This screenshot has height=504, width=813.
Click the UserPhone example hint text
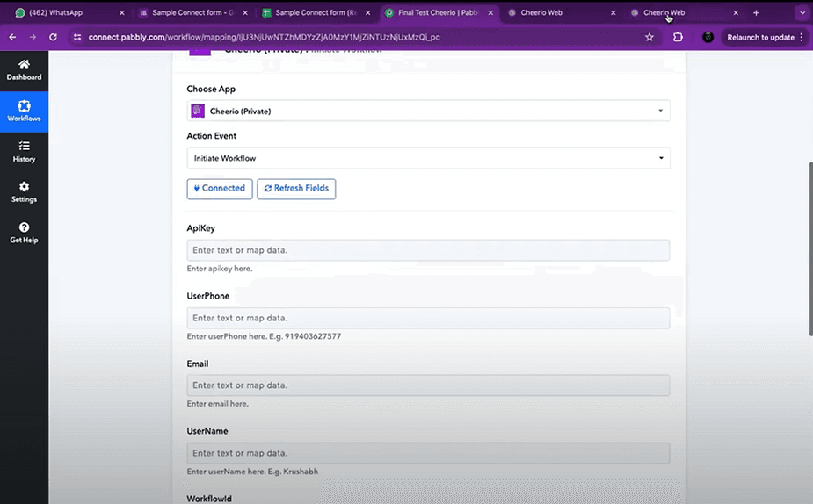click(264, 336)
